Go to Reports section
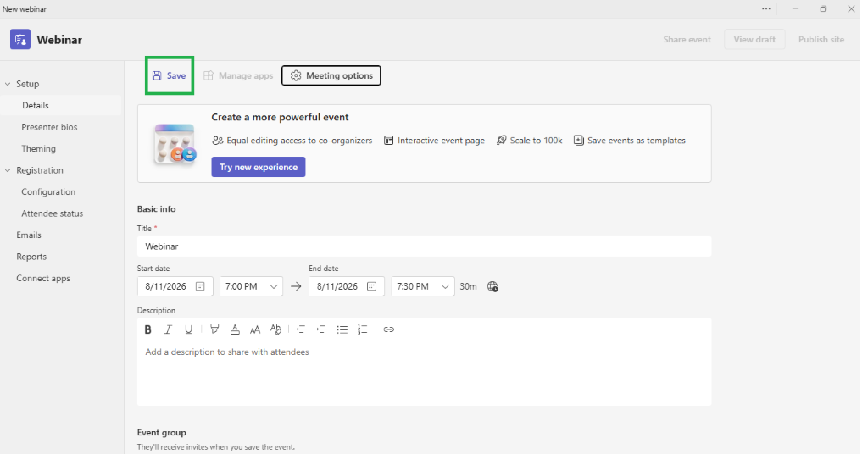The width and height of the screenshot is (868, 454). (x=31, y=257)
